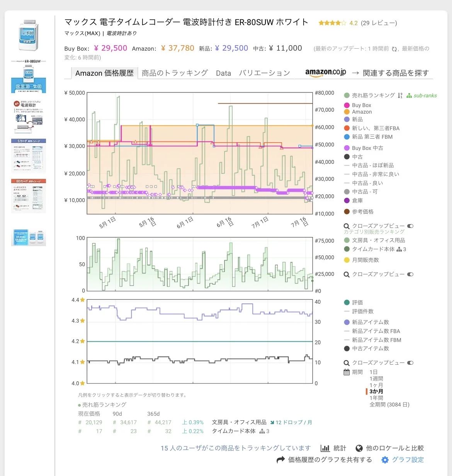452x476 pixels.
Task: Toggle Buy Box 中古 legend line
Action: pos(364,148)
